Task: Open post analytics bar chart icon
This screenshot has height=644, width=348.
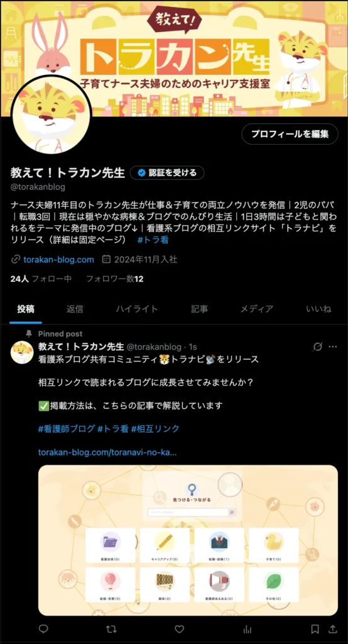Action: [247, 629]
